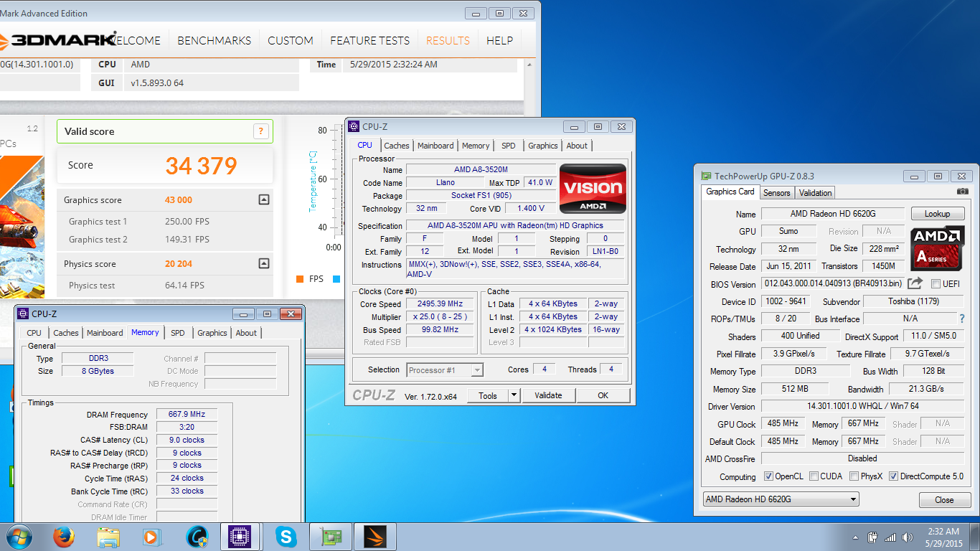Open the Validation tab in GPU-Z

pos(816,192)
